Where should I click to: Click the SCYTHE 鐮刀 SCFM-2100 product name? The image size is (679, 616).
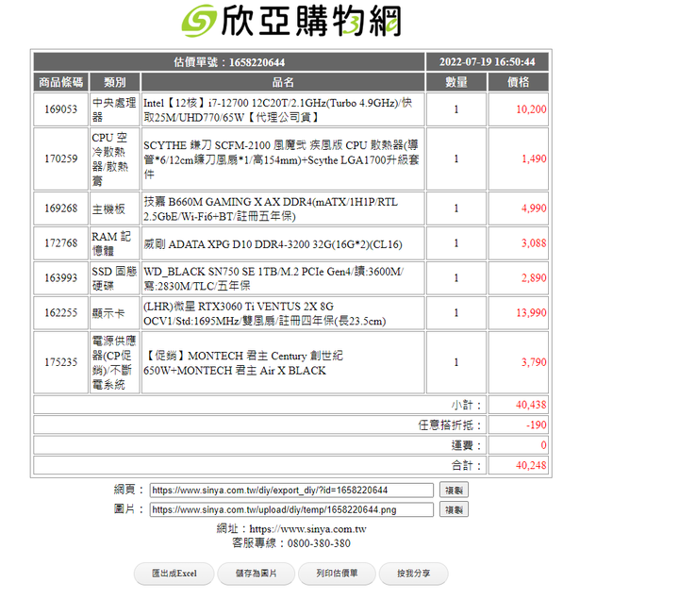281,159
